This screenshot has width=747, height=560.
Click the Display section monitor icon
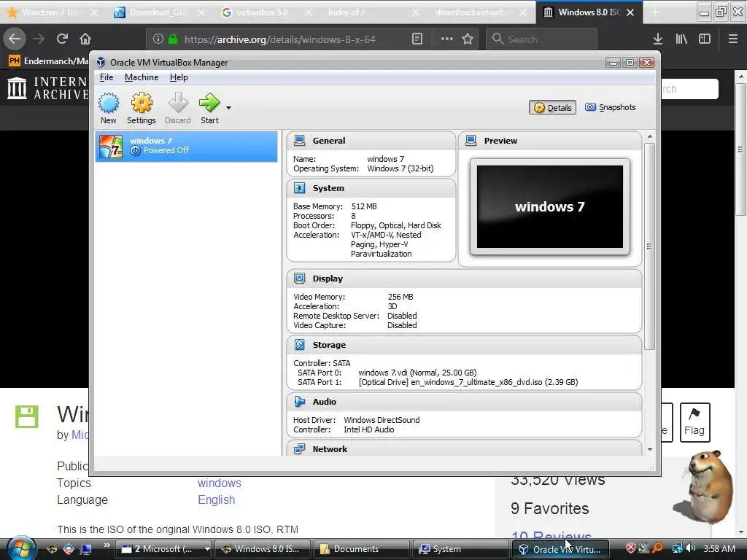tap(299, 278)
